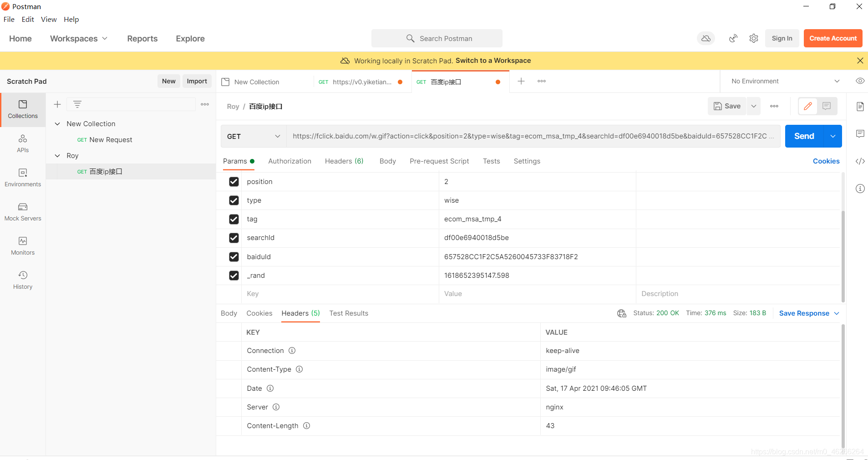
Task: Click the network information globe icon
Action: [622, 313]
